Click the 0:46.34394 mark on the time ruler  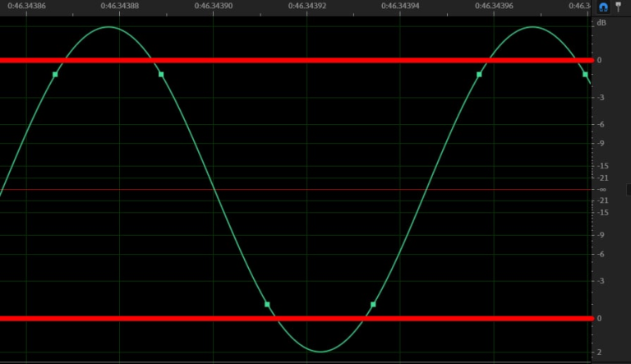tap(399, 6)
